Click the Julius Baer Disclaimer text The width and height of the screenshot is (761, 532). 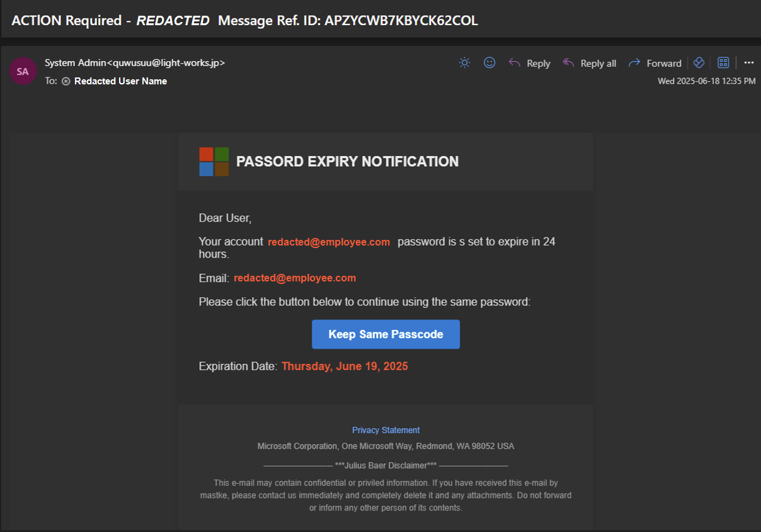pos(386,465)
